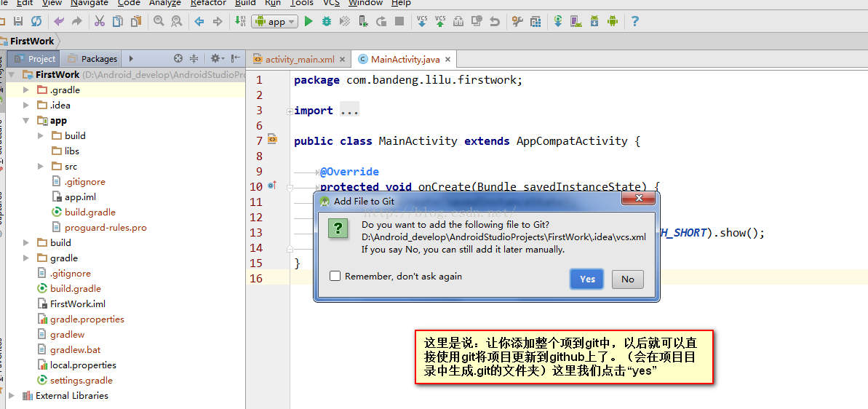Open the VCS menu
Screen dimensions: 868x409
tap(331, 3)
